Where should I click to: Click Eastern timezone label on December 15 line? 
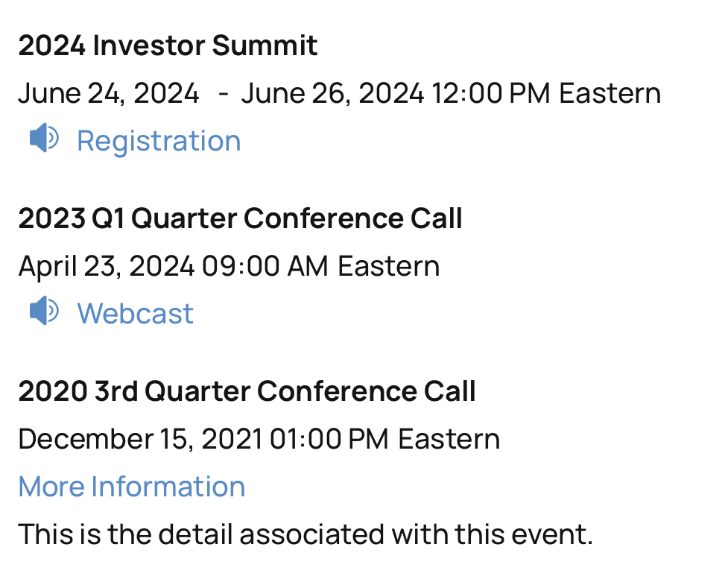(x=449, y=440)
